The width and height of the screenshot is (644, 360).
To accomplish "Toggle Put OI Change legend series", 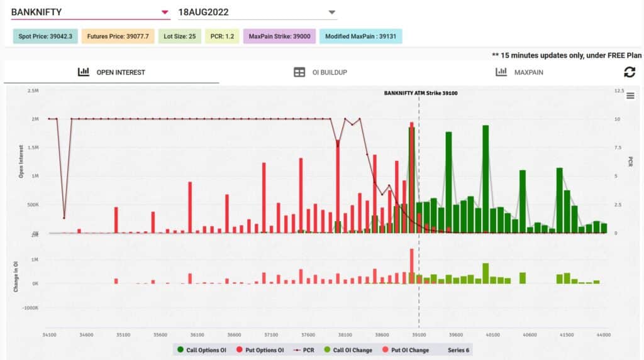I will point(406,350).
